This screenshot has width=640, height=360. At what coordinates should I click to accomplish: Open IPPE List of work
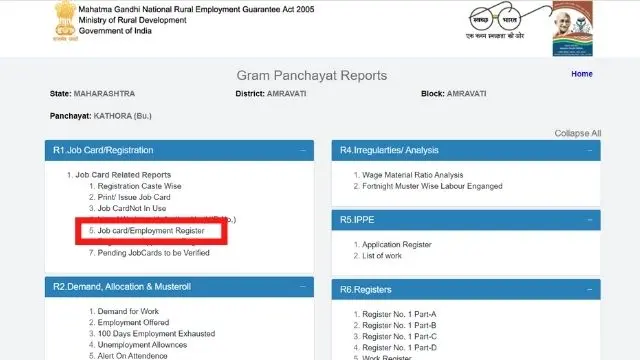382,256
